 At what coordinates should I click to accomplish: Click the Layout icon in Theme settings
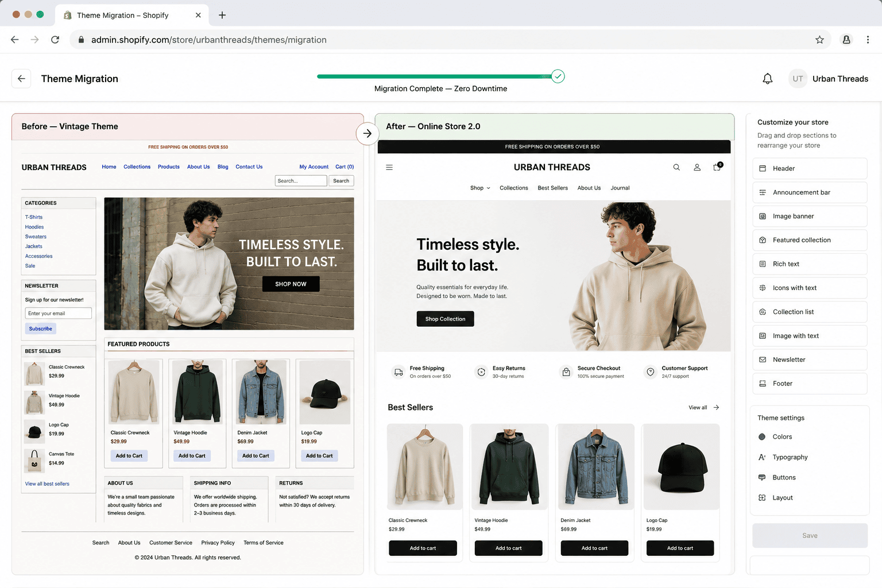tap(762, 498)
